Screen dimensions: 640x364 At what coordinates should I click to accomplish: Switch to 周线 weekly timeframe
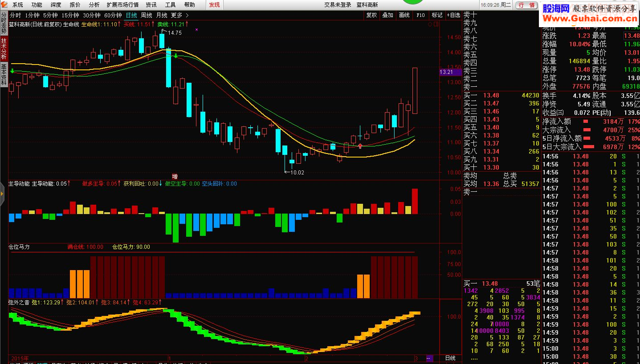tap(147, 15)
